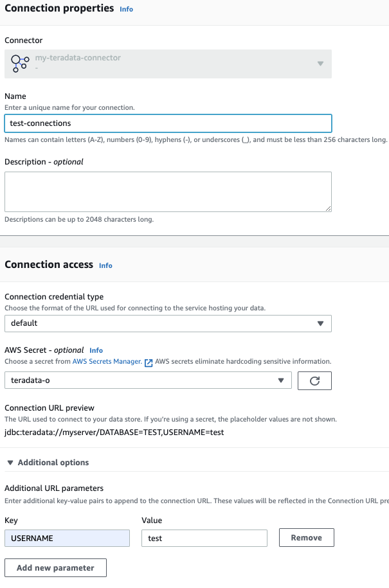Open the Connector dropdown arrow

pos(320,64)
